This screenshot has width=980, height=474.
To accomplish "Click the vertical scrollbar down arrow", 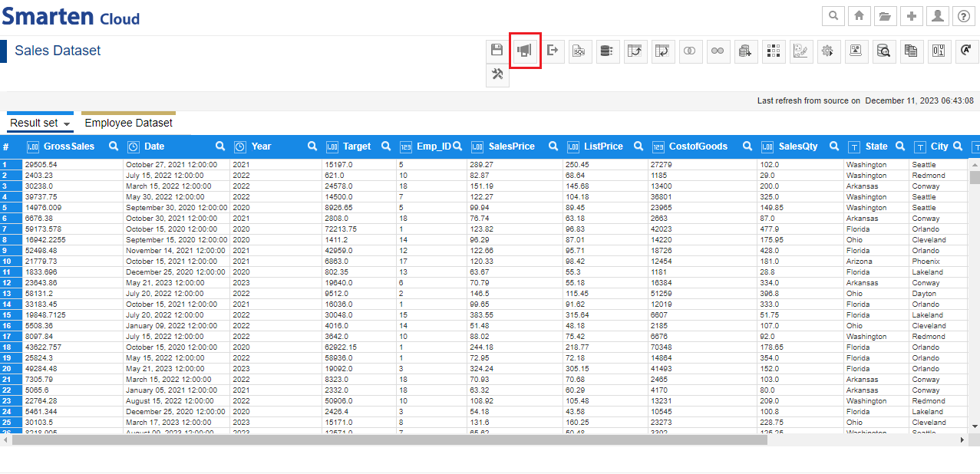I will point(975,426).
